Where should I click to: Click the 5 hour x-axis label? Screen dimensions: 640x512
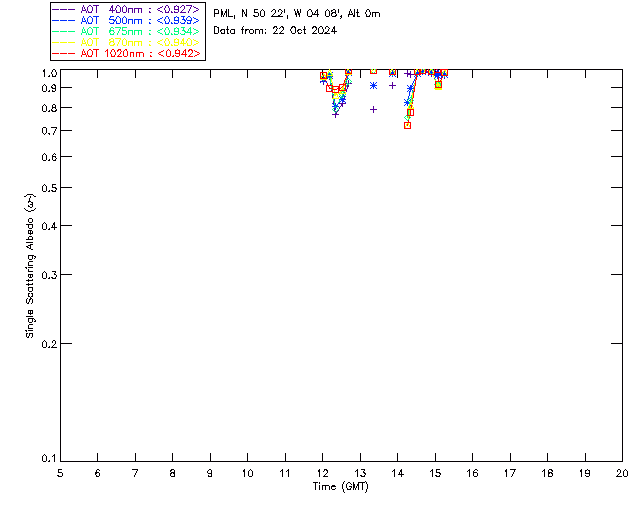(x=60, y=473)
